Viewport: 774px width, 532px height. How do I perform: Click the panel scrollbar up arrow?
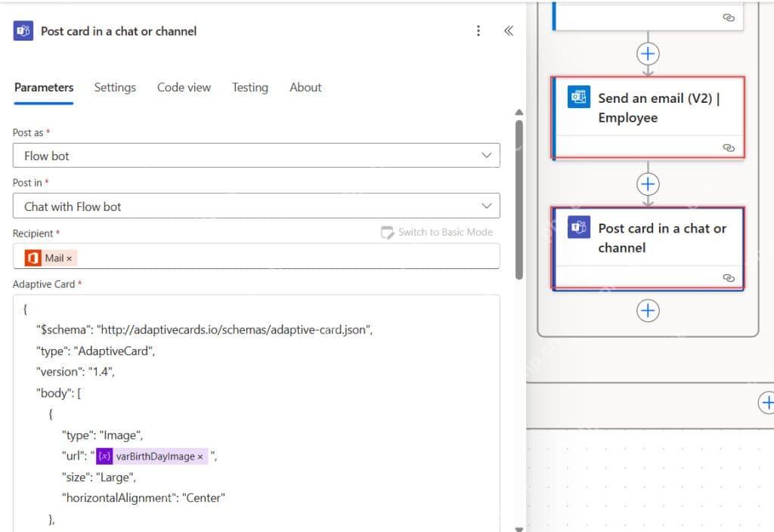coord(519,113)
